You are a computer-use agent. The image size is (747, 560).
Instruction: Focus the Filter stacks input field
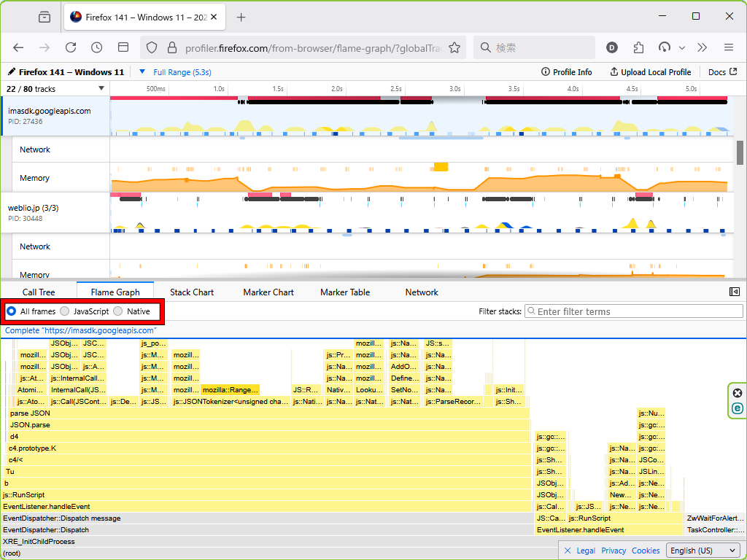pos(634,311)
